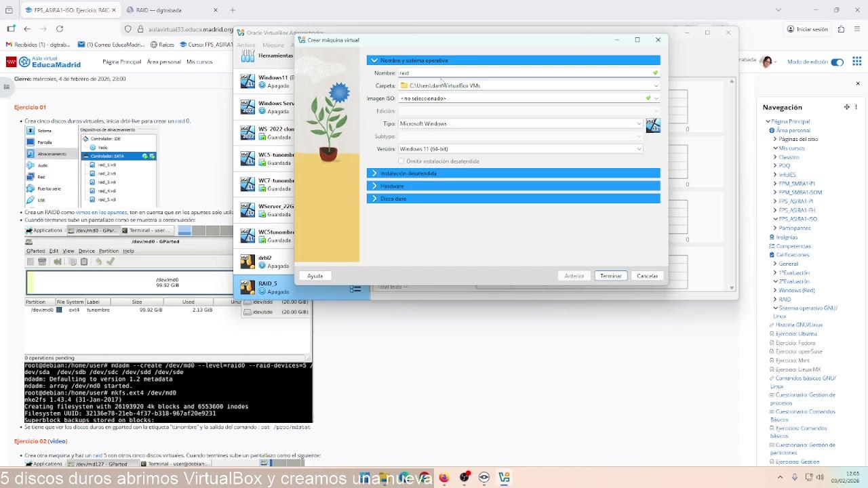Image resolution: width=868 pixels, height=488 pixels.
Task: Open the Firefox hamburger menu
Action: [857, 29]
